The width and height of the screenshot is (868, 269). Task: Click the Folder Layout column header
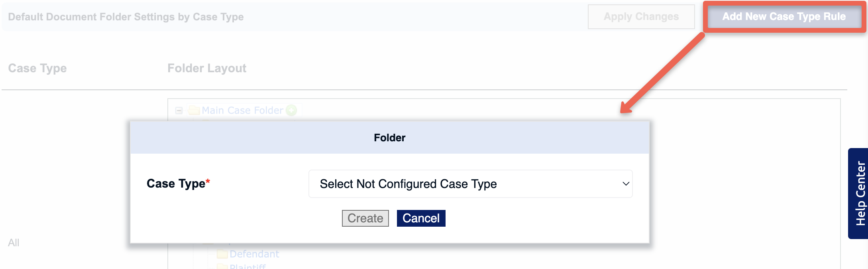(207, 68)
